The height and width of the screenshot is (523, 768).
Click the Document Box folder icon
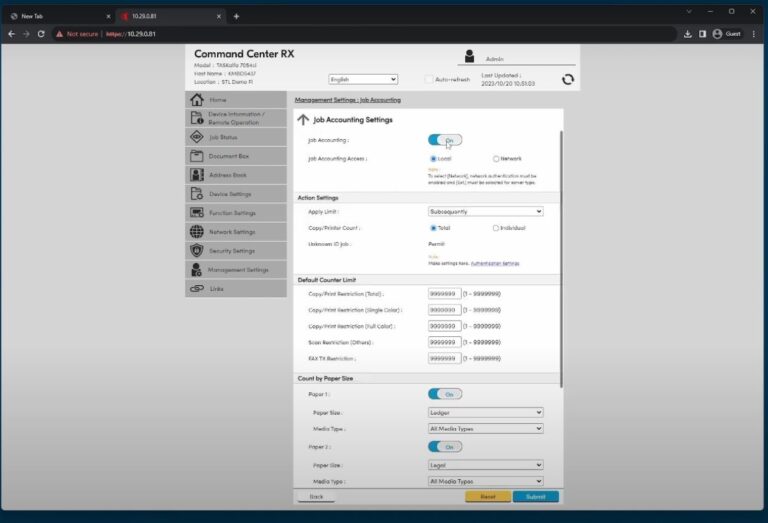[x=197, y=156]
